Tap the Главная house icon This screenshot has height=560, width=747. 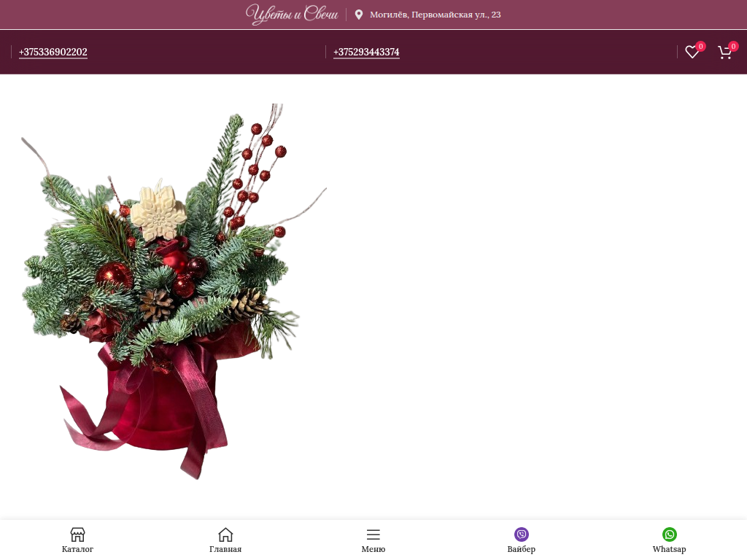[225, 534]
